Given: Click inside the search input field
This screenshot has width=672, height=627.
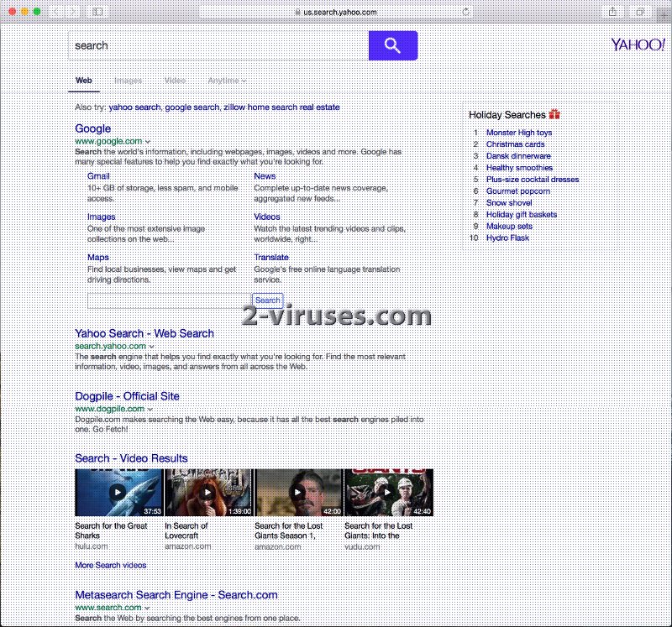Looking at the screenshot, I should point(210,45).
